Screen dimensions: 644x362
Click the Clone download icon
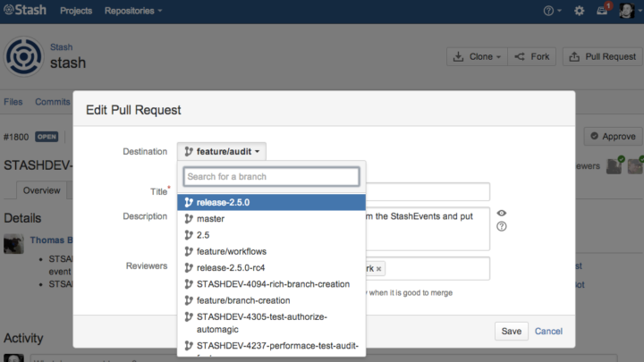(x=458, y=56)
